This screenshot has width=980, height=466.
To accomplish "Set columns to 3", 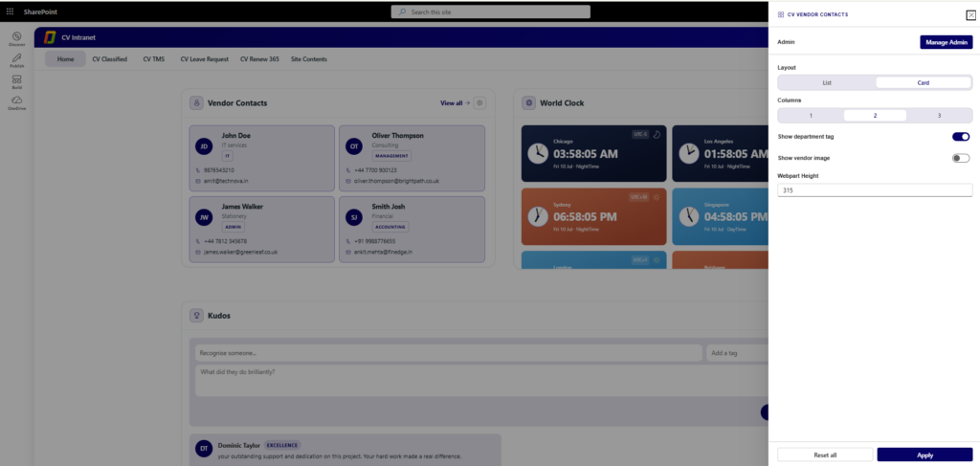I will [x=939, y=116].
